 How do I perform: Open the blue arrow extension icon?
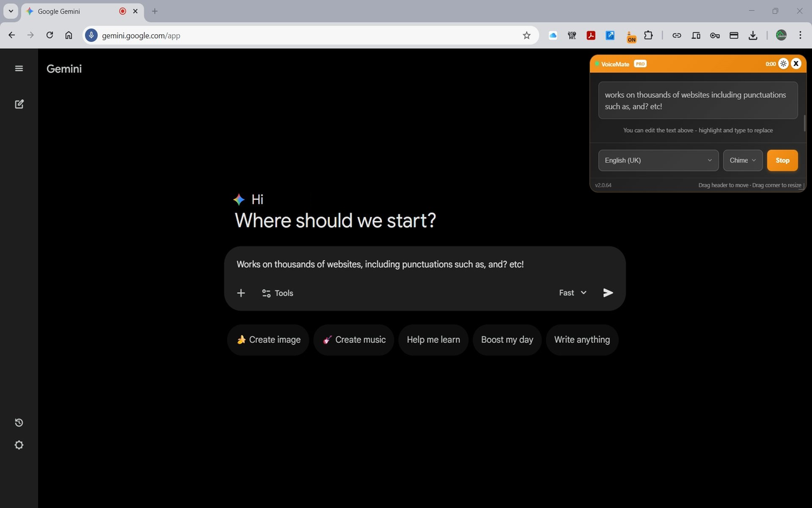610,36
